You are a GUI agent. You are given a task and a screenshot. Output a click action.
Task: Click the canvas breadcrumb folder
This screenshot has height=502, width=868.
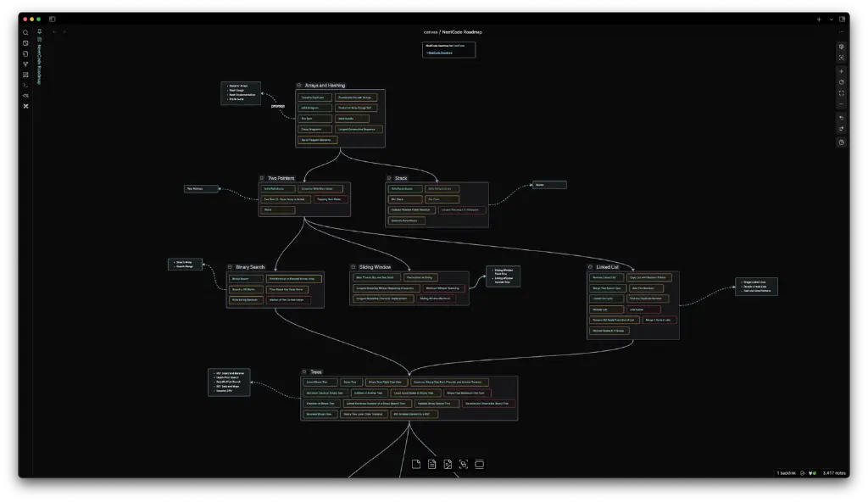pyautogui.click(x=430, y=32)
